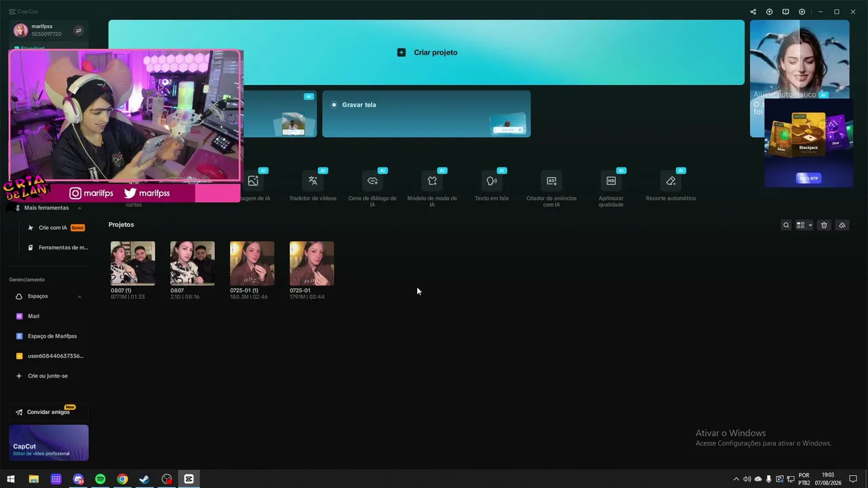Screen dimensions: 868x488
Task: Click the Projetos heading
Action: [x=121, y=224]
